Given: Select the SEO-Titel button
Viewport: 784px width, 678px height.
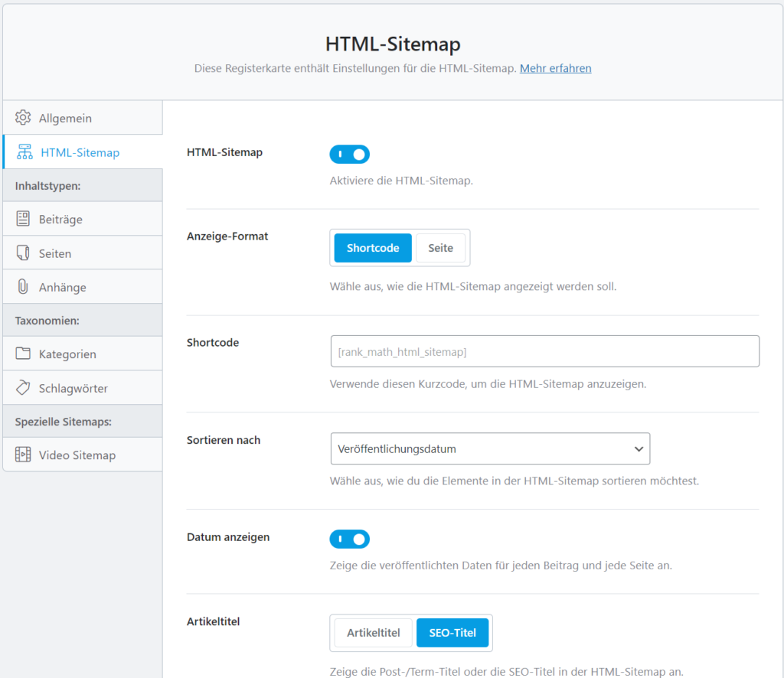Looking at the screenshot, I should pyautogui.click(x=452, y=633).
